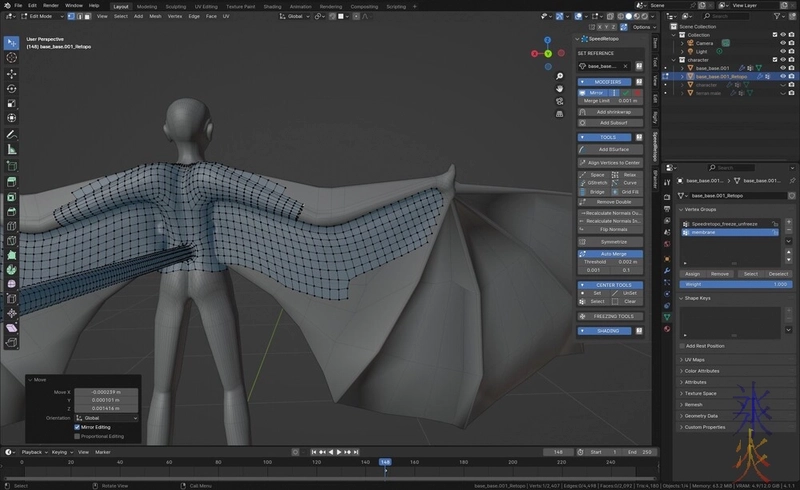Select the Rotate tool in the toolbar
800x490 pixels.
[x=12, y=88]
